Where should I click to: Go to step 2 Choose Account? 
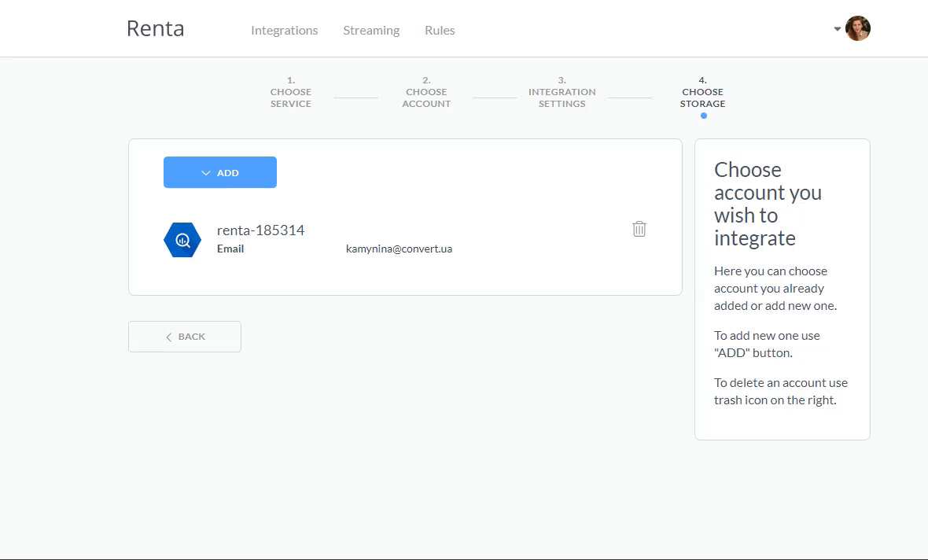click(x=426, y=92)
